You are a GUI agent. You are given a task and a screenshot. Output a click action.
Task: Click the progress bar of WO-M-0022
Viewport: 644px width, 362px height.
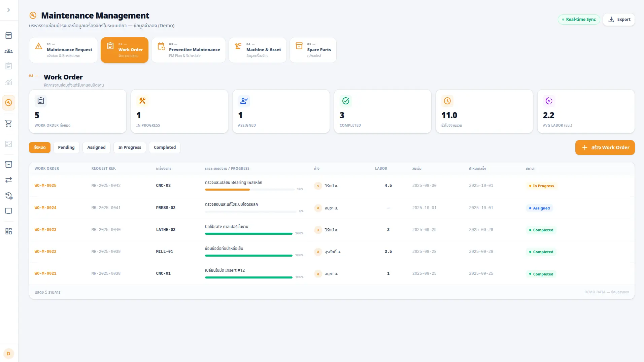pos(249,256)
